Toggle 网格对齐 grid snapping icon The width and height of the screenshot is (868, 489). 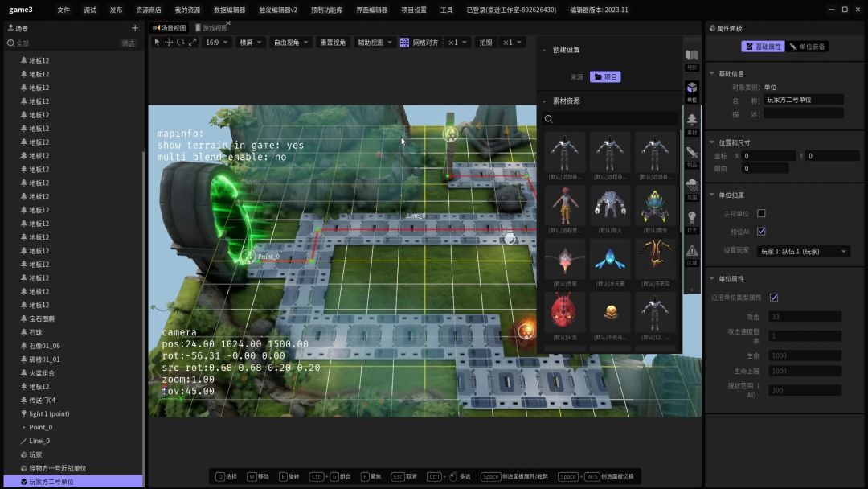click(404, 43)
